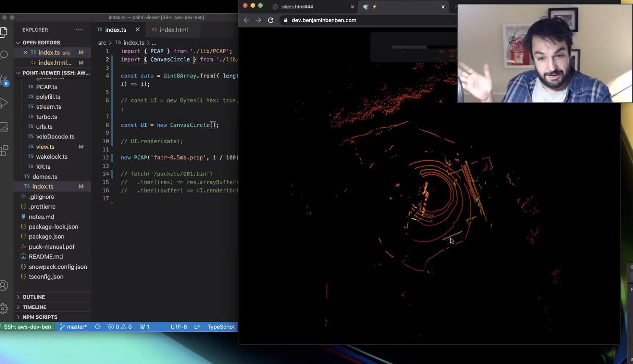633x364 pixels.
Task: Close index.ts in the Open Editors list
Action: [25, 53]
